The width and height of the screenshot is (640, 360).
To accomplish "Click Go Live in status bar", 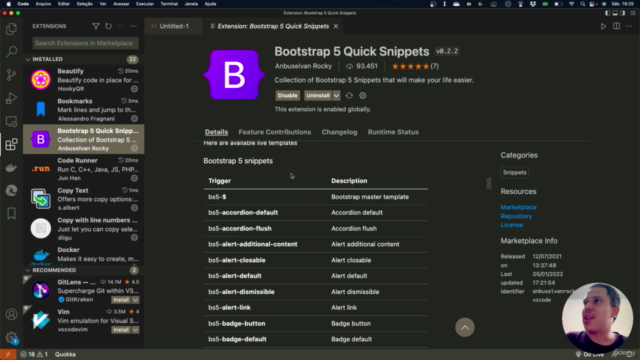I will [590, 354].
